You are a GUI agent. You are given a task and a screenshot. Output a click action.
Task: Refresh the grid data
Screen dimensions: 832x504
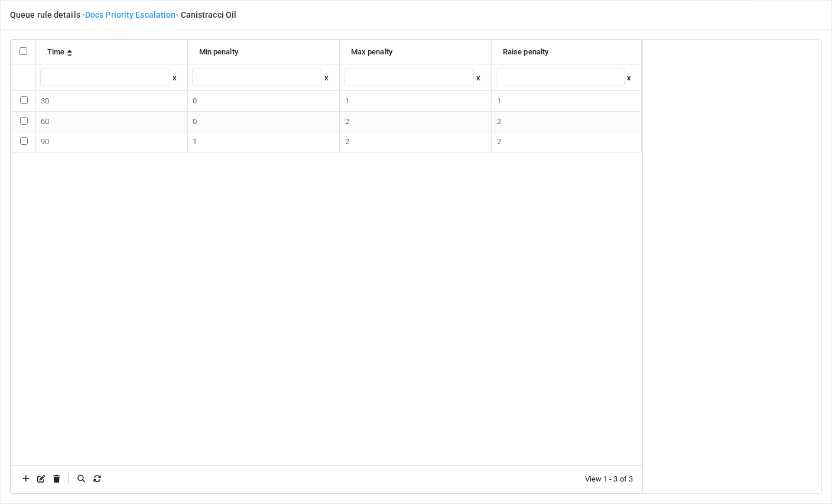point(97,479)
